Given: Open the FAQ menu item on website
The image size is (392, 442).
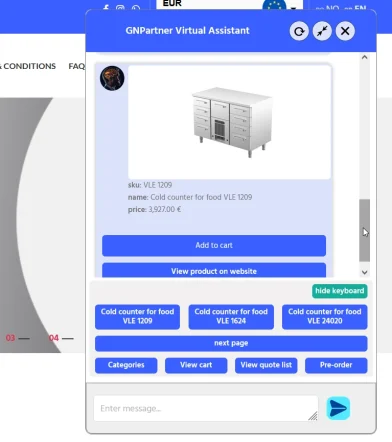Looking at the screenshot, I should pyautogui.click(x=77, y=66).
